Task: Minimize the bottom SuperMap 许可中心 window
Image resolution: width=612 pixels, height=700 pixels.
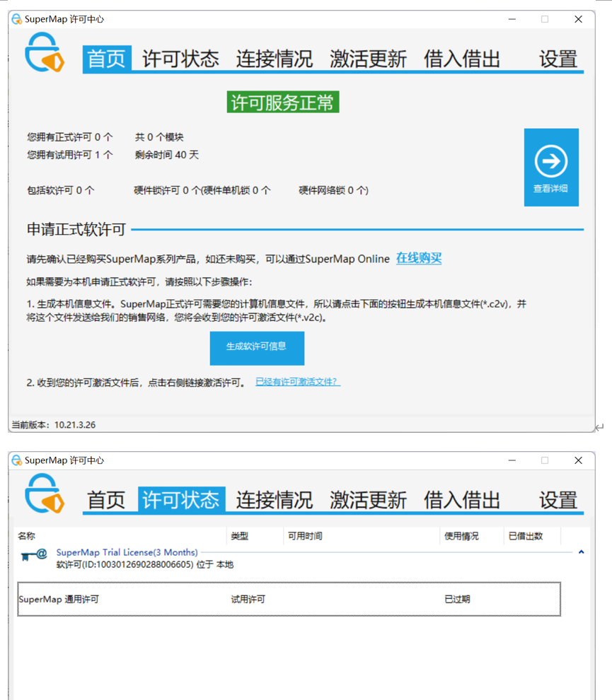Action: pos(512,460)
